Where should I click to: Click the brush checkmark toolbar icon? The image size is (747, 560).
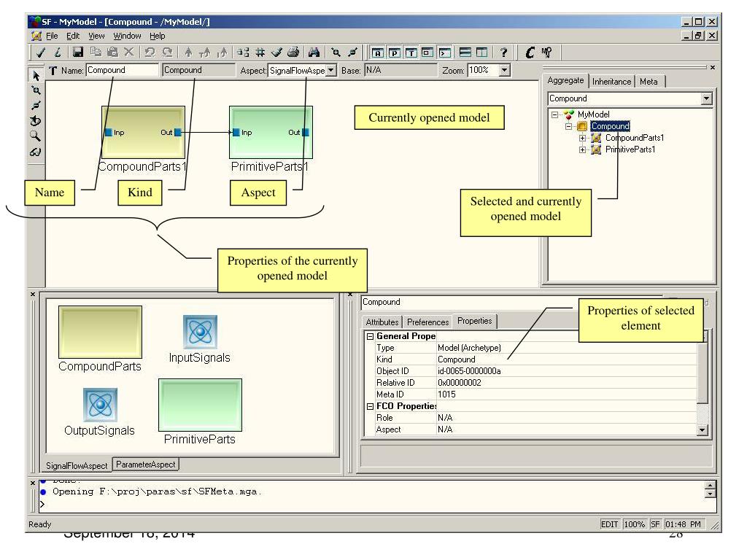[276, 52]
